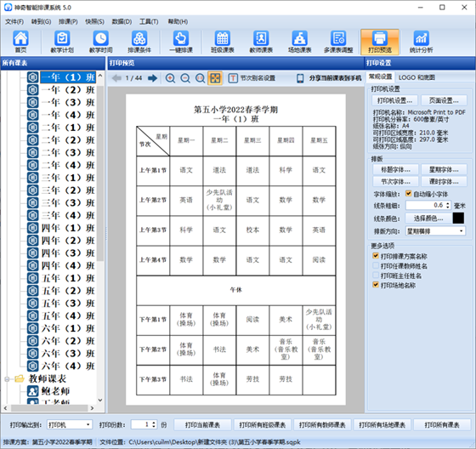
Task: Click the 页面设置... button
Action: click(444, 100)
